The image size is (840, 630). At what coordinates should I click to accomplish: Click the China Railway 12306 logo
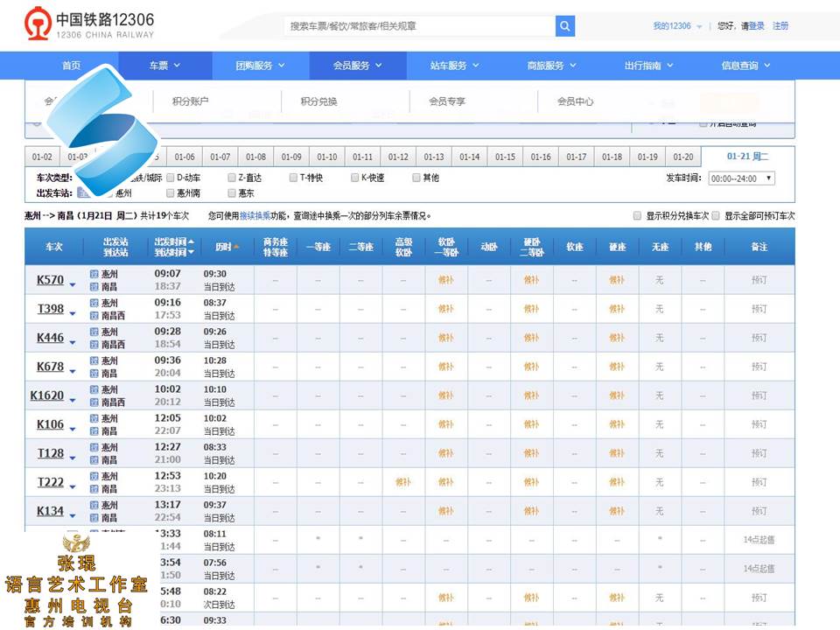(x=89, y=24)
